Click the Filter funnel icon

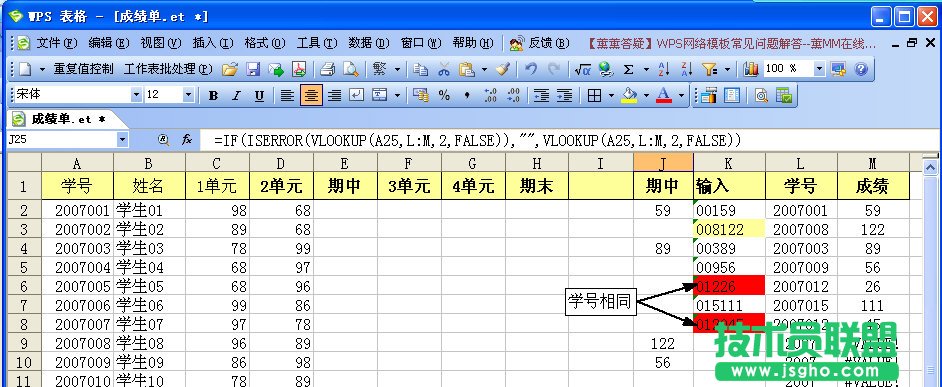[x=710, y=69]
